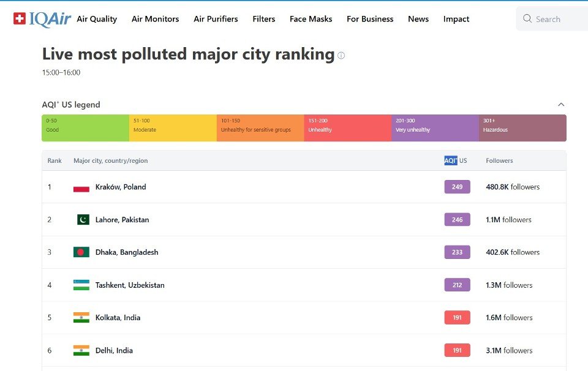
Task: Open the Air Purifiers menu
Action: [x=216, y=19]
